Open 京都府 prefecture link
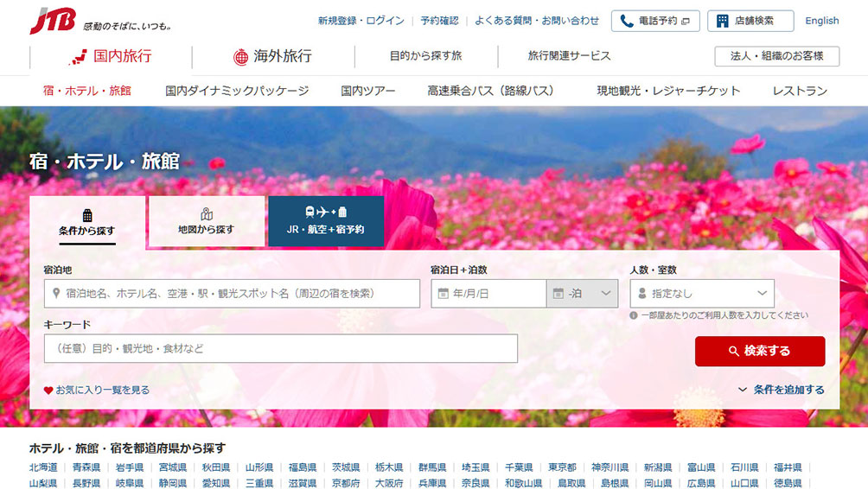The image size is (868, 489). pos(346,484)
